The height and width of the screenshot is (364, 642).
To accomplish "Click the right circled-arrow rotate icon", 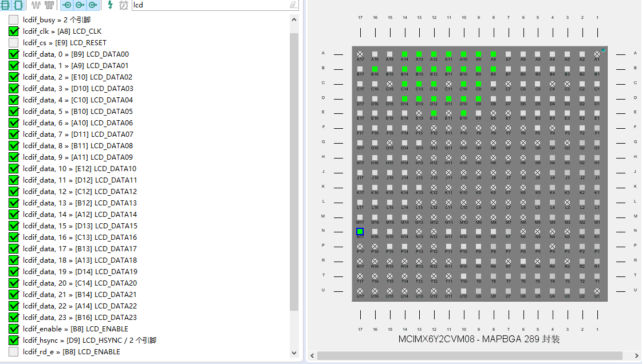I will tap(93, 5).
